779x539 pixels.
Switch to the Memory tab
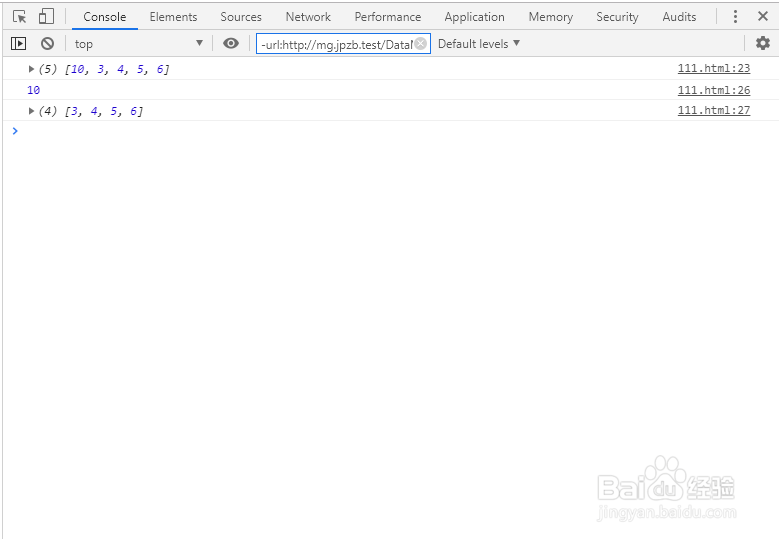point(550,17)
